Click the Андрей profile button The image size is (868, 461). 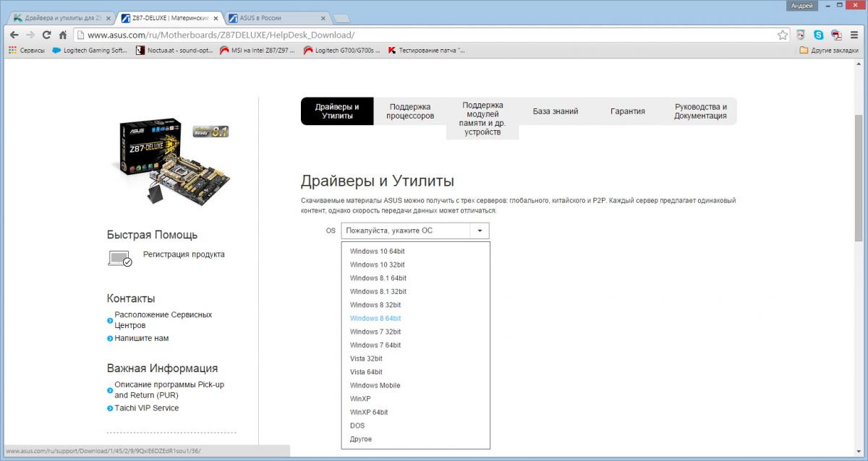801,5
